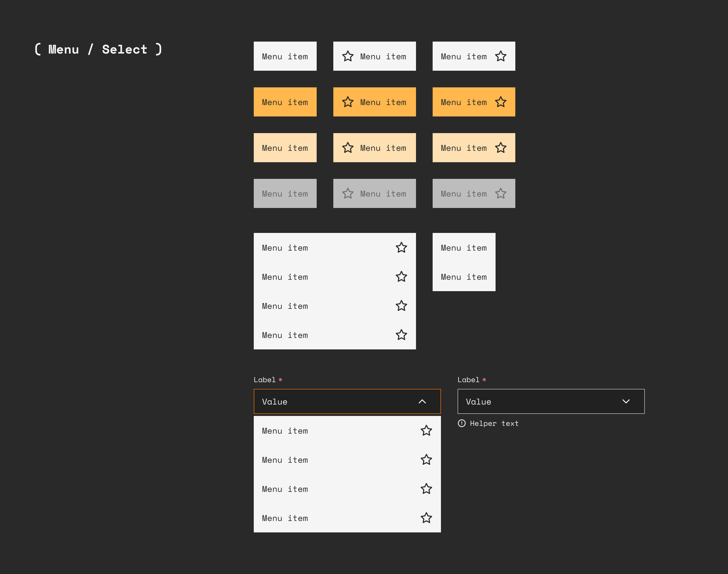Click star in pale orange leading-icon menu item
The width and height of the screenshot is (728, 574).
[x=348, y=148]
